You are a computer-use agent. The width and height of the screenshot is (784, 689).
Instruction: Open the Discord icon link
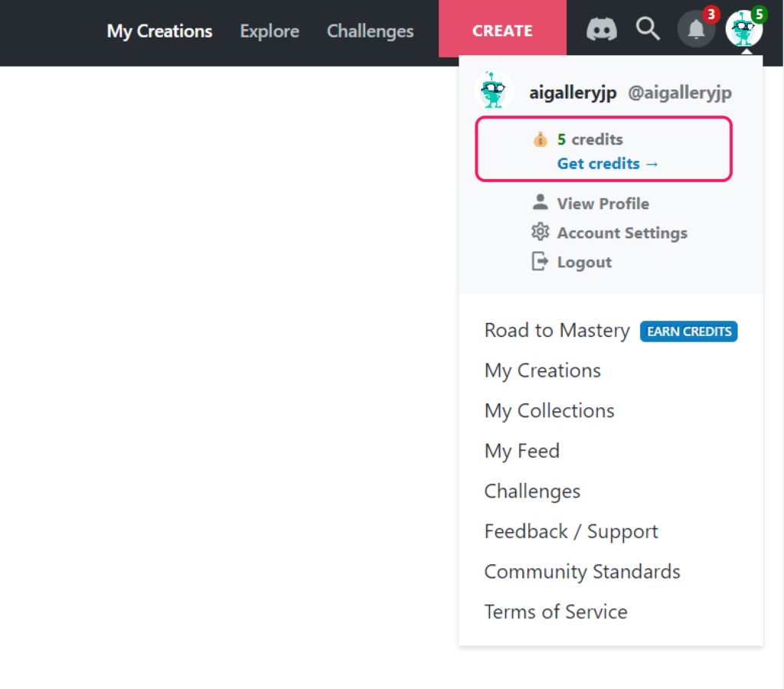602,30
